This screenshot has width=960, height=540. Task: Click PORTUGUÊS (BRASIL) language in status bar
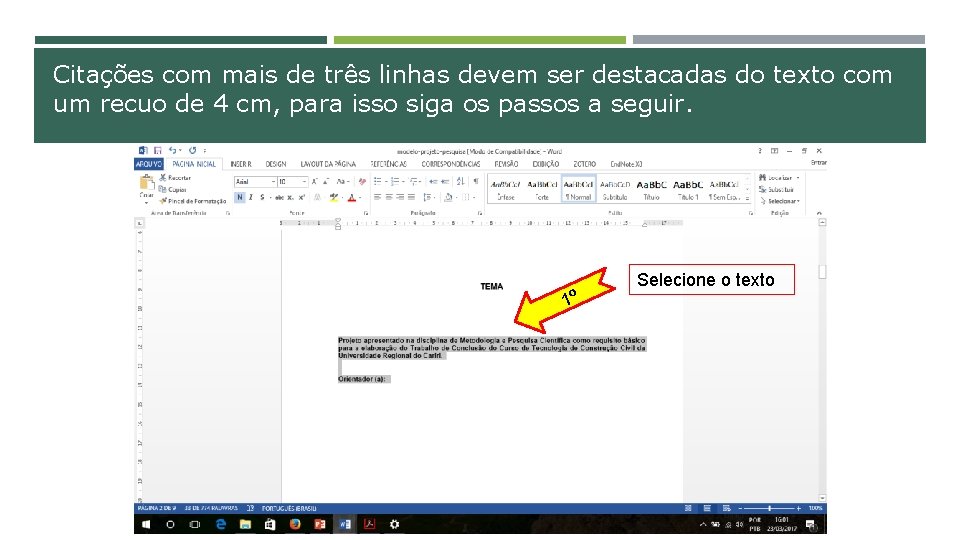pos(289,508)
